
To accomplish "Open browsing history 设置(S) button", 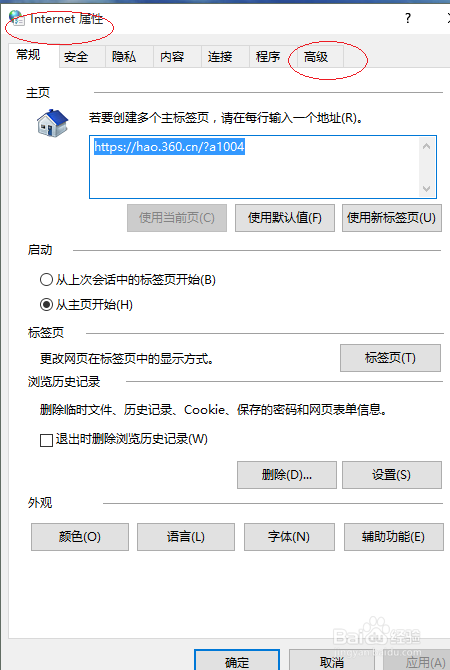I will [x=391, y=475].
